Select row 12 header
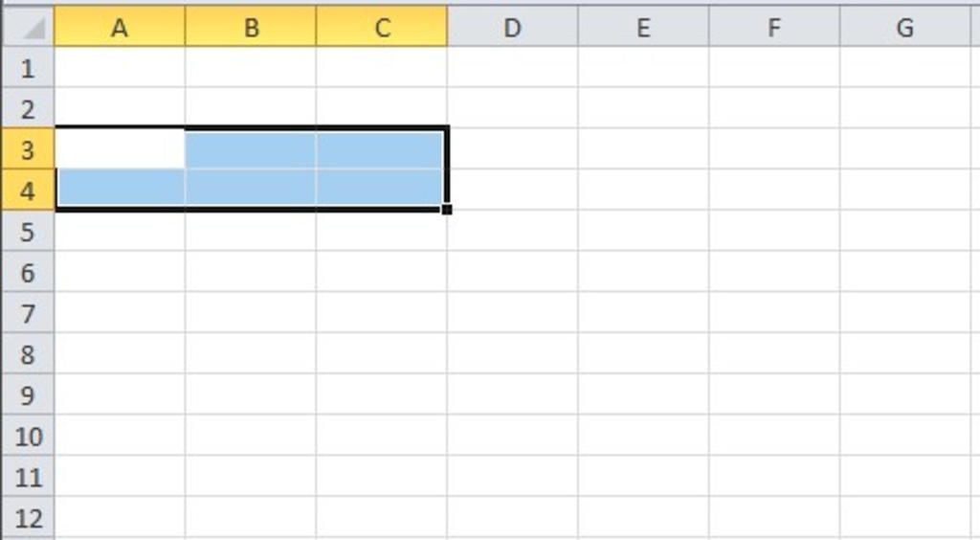 coord(27,518)
